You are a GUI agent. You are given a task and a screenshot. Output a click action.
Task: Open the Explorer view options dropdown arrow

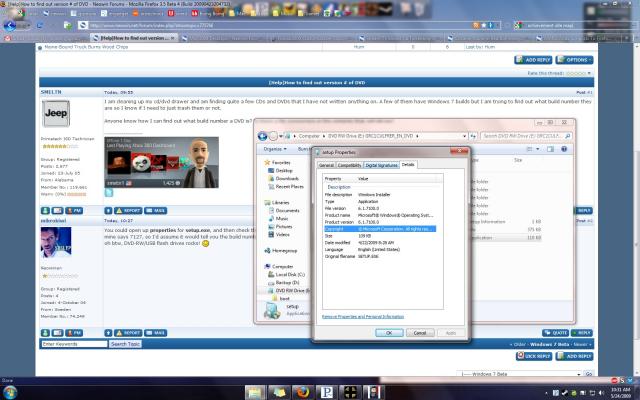[538, 149]
